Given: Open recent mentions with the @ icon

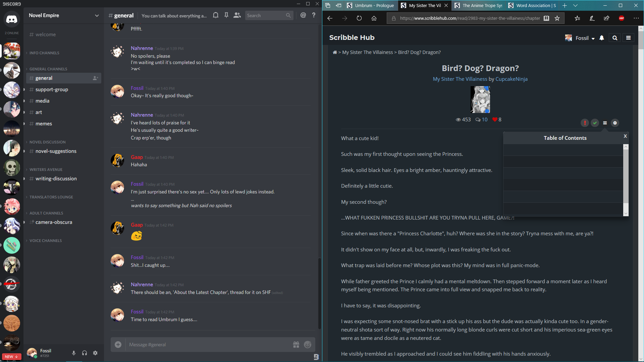Looking at the screenshot, I should tap(304, 15).
